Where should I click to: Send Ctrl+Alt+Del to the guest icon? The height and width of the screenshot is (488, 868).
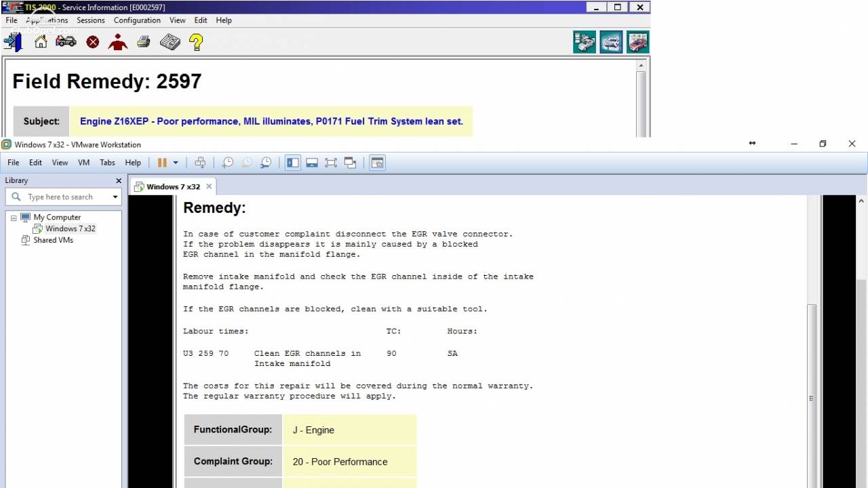(200, 163)
